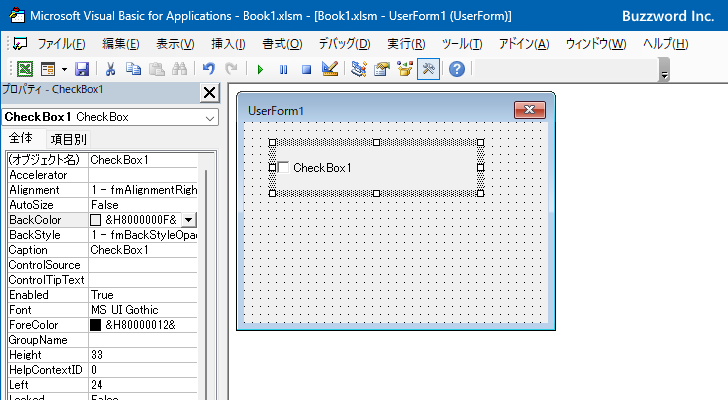Image resolution: width=728 pixels, height=400 pixels.
Task: Open the Properties Window icon
Action: point(382,69)
